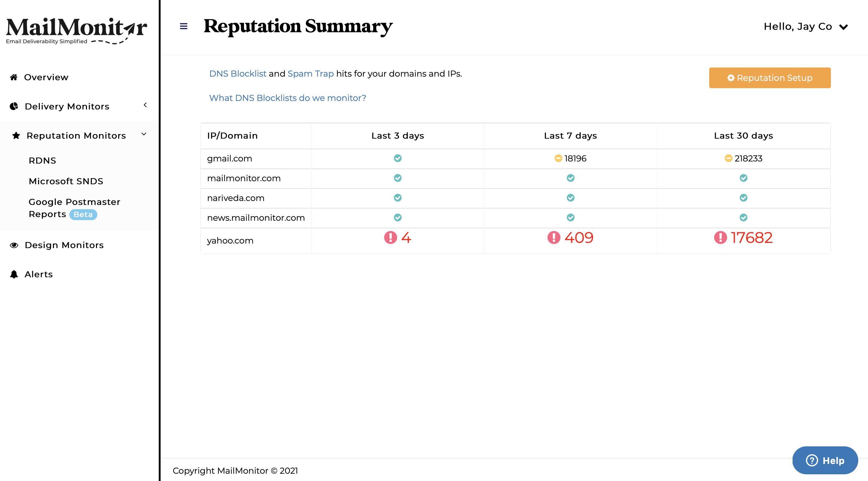Collapse the Reputation Monitors section
This screenshot has height=481, width=868.
pyautogui.click(x=144, y=134)
